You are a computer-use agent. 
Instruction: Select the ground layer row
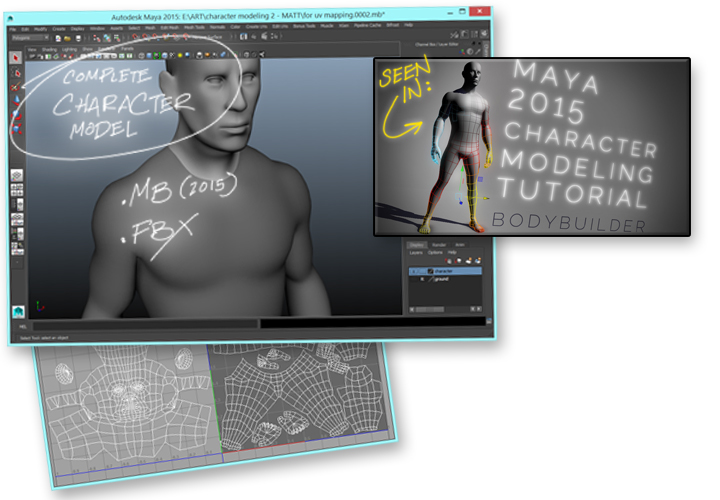pyautogui.click(x=445, y=279)
